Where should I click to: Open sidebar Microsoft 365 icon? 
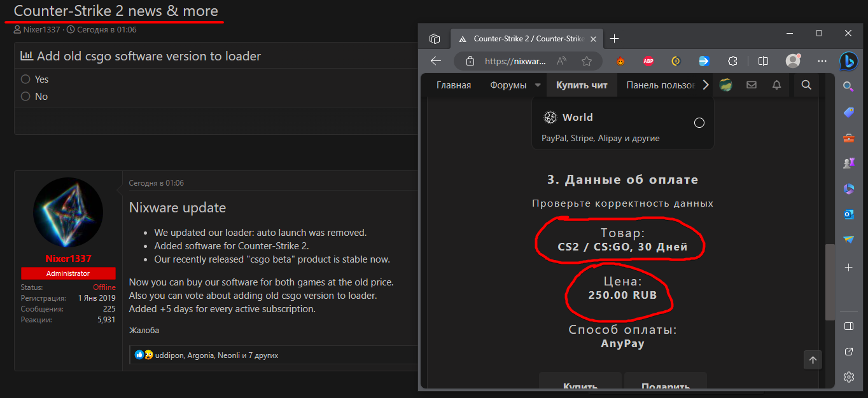click(848, 188)
